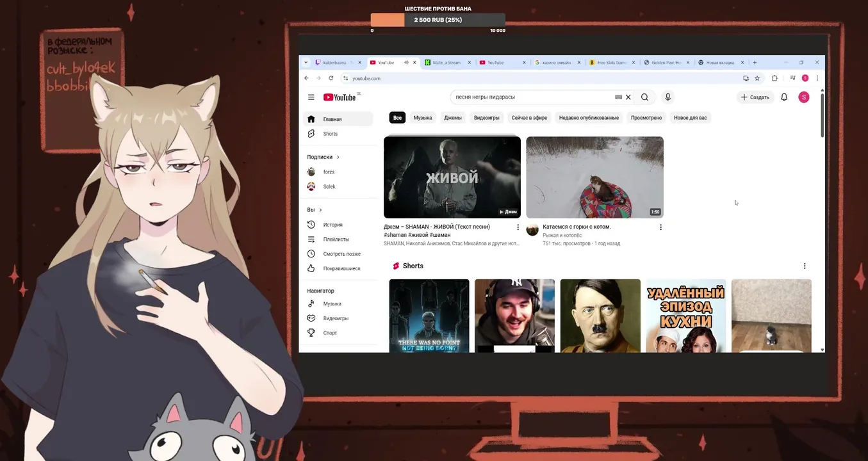This screenshot has width=868, height=461.
Task: Click the YouTube logo
Action: [x=340, y=97]
